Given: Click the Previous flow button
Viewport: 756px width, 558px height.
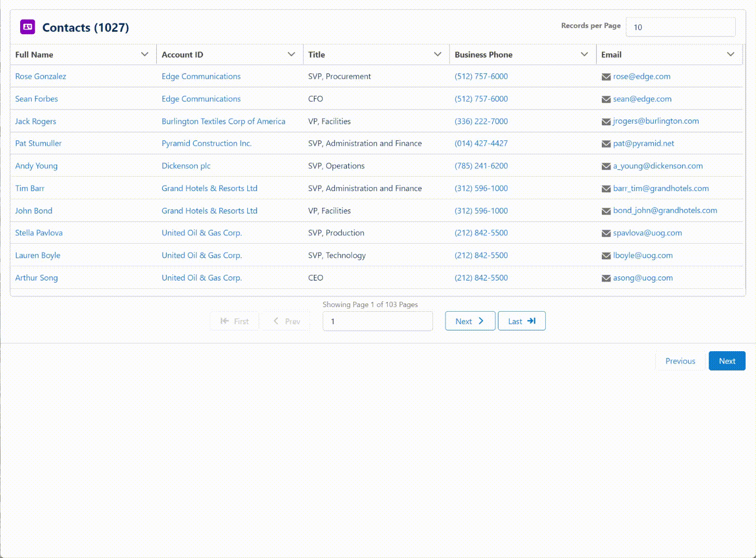Looking at the screenshot, I should (680, 361).
